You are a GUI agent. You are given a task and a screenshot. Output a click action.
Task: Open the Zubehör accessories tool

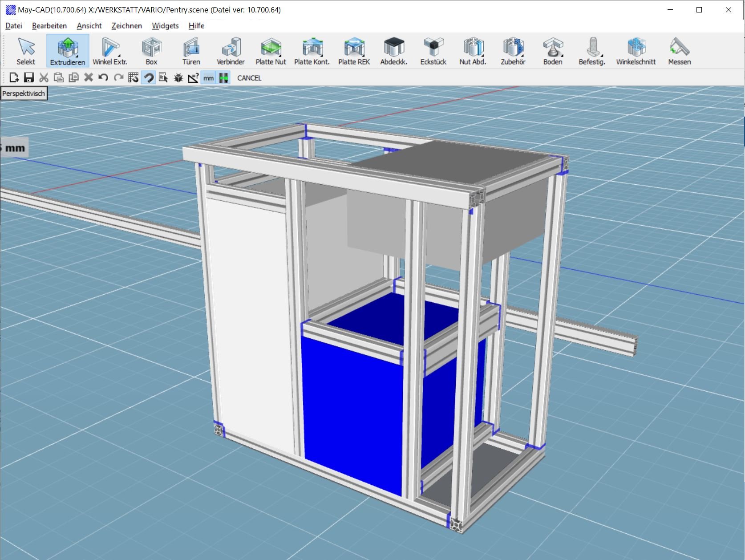coord(513,51)
